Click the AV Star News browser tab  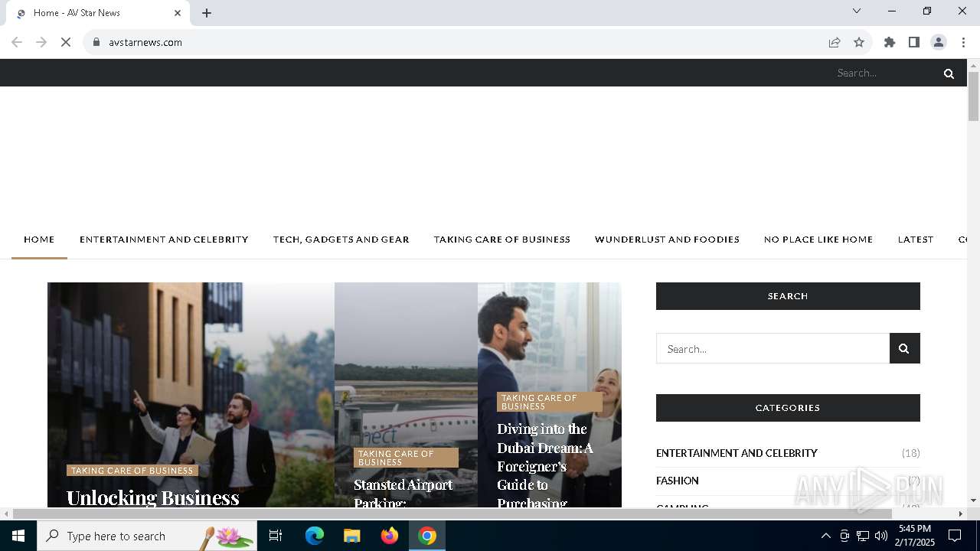point(100,13)
